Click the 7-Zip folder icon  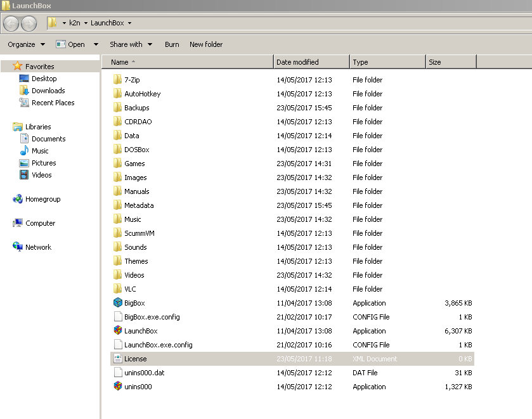pyautogui.click(x=117, y=79)
